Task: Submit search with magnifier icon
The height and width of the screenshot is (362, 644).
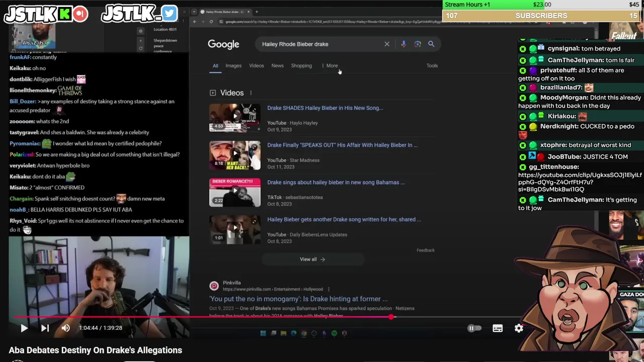Action: 431,44
